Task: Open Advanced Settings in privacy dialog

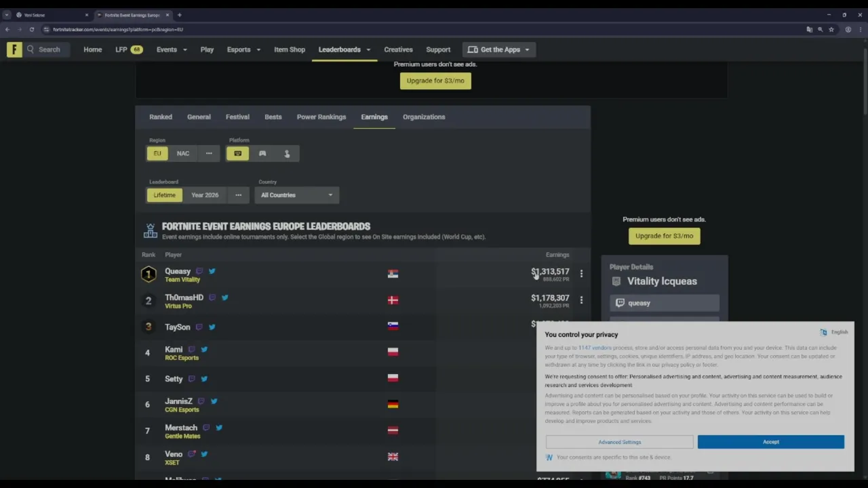Action: click(620, 442)
